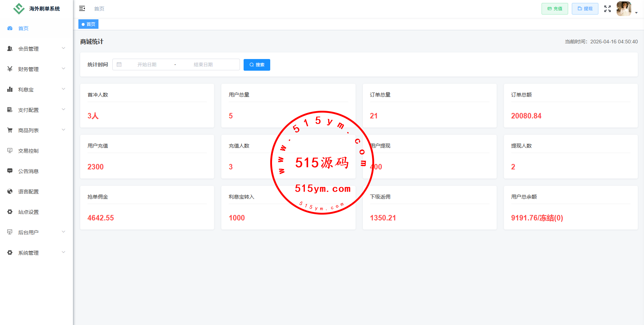Click the 语言配置 globe icon

tap(10, 191)
